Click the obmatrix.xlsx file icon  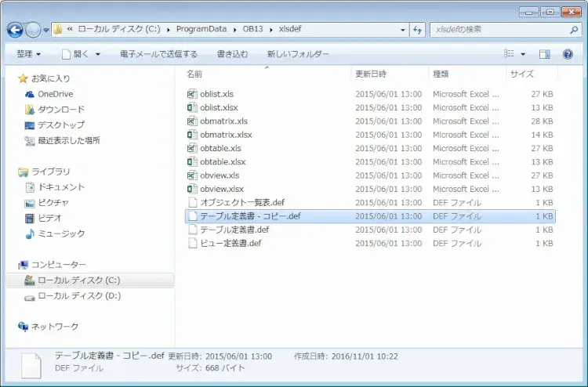(x=192, y=135)
